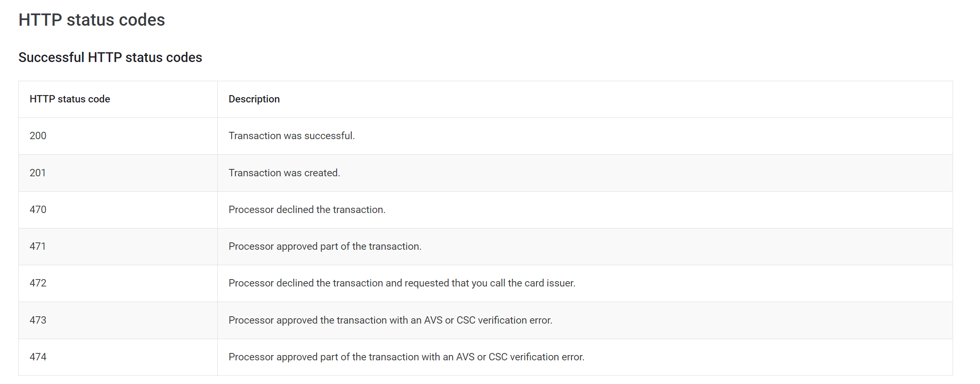Click the 473 AVS or CSC error description
Screen dimensions: 980x384
[390, 320]
